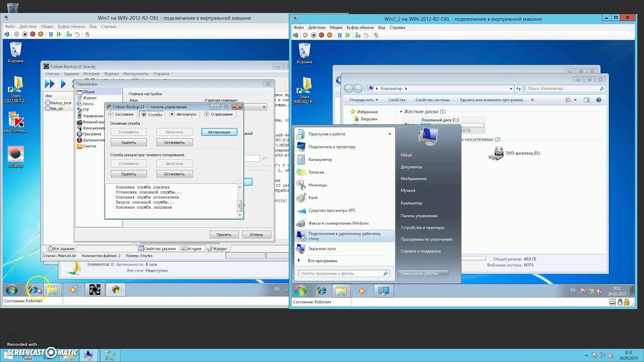Click the Start menu search field
Viewport: 644px width, 362px height.
click(x=344, y=274)
